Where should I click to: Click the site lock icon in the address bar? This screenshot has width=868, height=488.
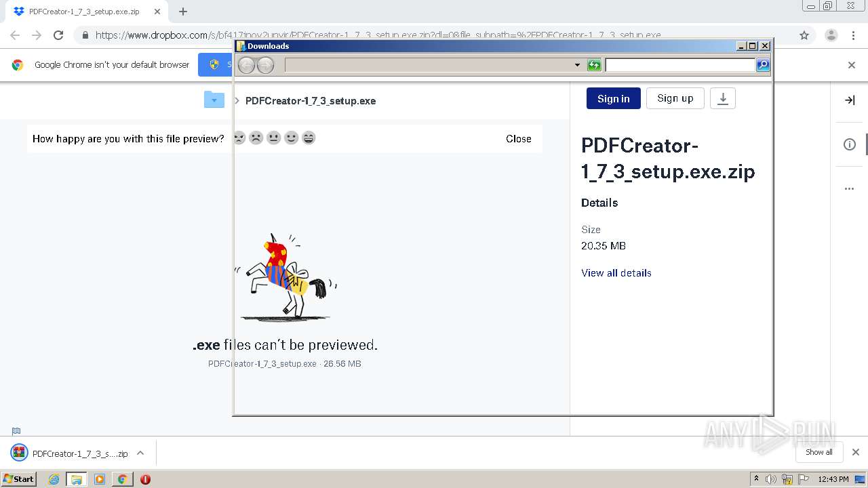coord(84,35)
